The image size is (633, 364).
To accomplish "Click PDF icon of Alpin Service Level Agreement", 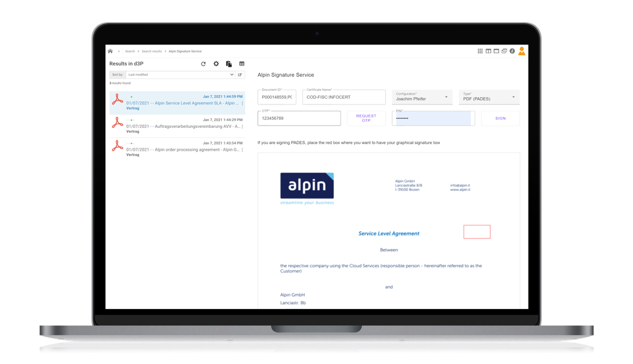I will tap(117, 99).
